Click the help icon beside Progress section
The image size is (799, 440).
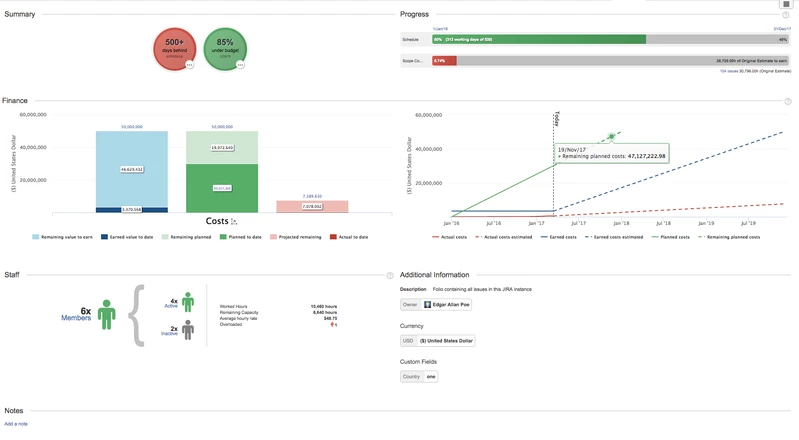788,15
